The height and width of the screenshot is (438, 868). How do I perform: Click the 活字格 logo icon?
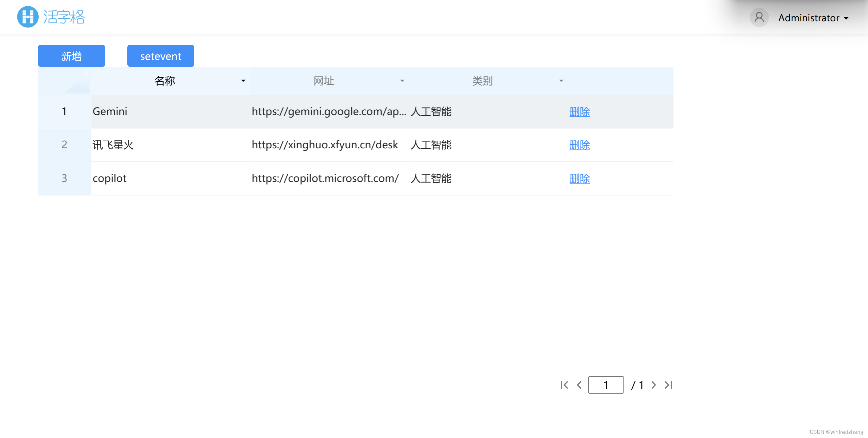[x=28, y=16]
